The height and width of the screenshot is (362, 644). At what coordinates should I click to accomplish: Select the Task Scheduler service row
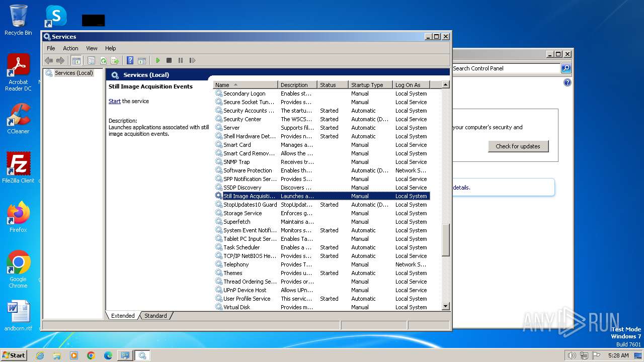pos(322,247)
